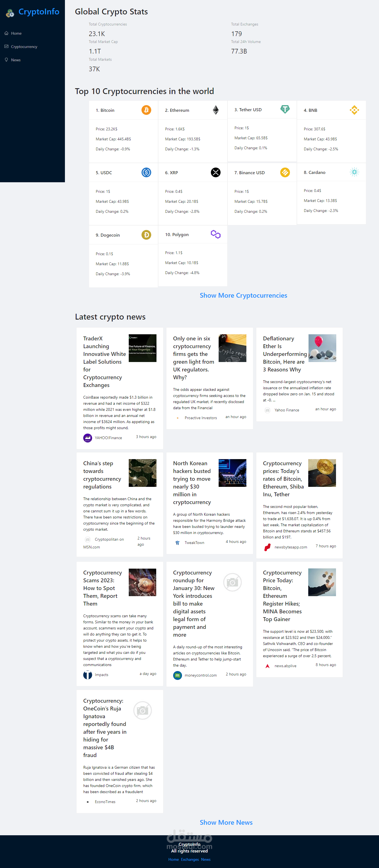The image size is (379, 868).
Task: Select the Total Markets 37K value
Action: coord(94,69)
